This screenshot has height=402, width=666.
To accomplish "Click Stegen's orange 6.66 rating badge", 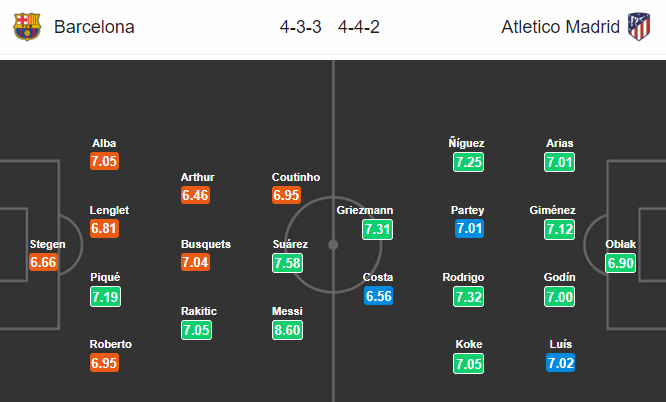I will [x=43, y=262].
